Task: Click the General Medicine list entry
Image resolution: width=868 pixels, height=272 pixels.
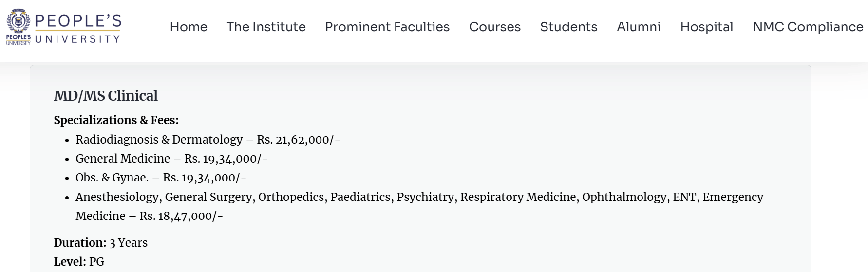Action: point(123,159)
